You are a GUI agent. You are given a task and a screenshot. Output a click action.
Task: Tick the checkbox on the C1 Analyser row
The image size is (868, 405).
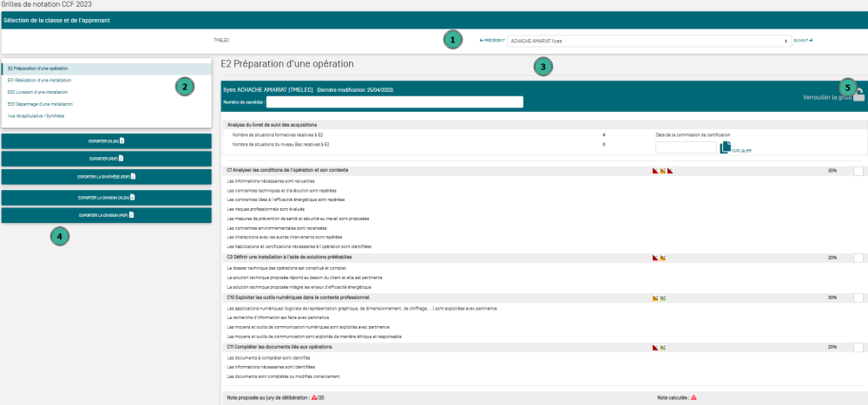coord(858,171)
